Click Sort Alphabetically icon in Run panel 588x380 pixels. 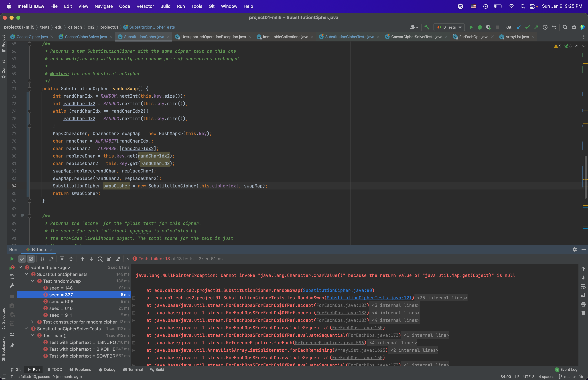[x=42, y=259]
